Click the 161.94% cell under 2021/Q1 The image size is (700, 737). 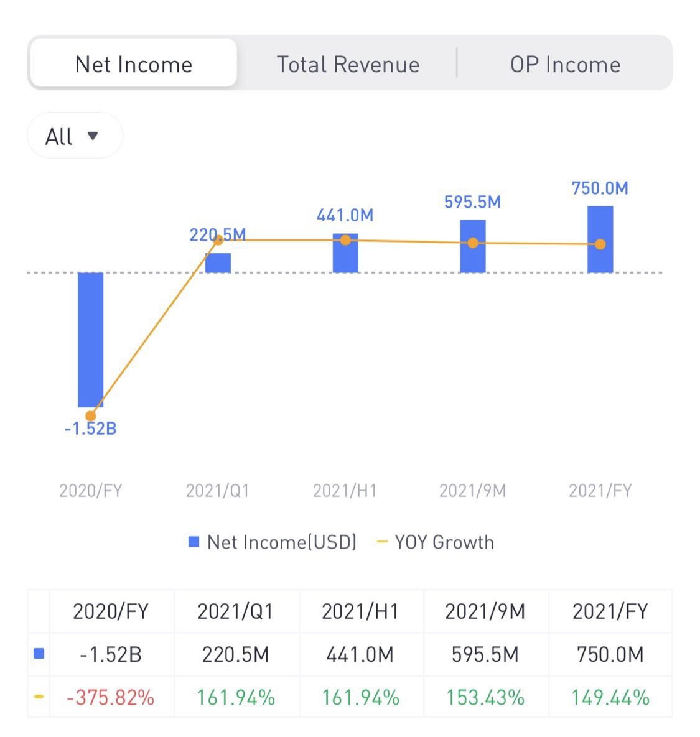pyautogui.click(x=236, y=697)
